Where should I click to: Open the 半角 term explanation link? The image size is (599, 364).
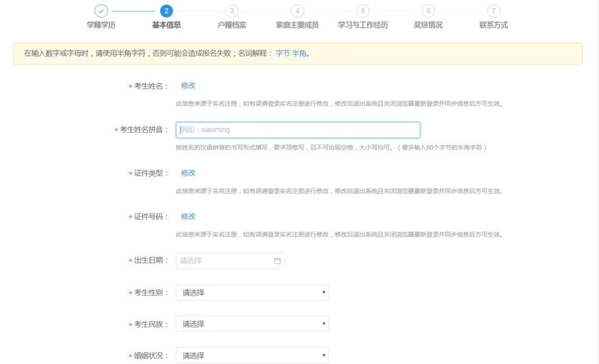pos(299,53)
